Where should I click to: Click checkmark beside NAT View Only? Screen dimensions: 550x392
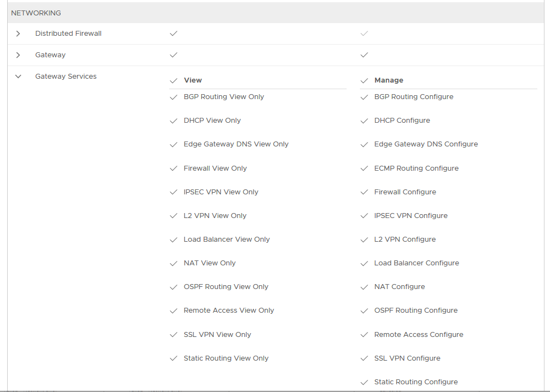click(174, 263)
